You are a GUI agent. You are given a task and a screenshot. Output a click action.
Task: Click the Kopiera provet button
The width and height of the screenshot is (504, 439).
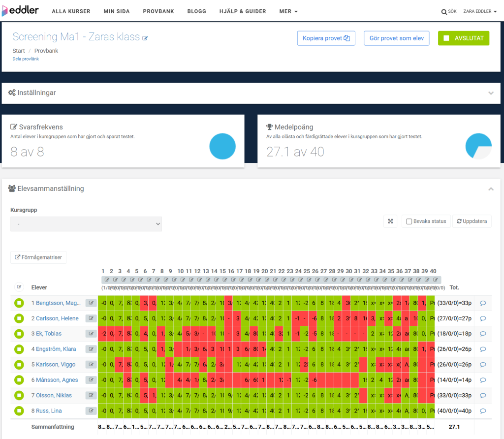pos(326,38)
